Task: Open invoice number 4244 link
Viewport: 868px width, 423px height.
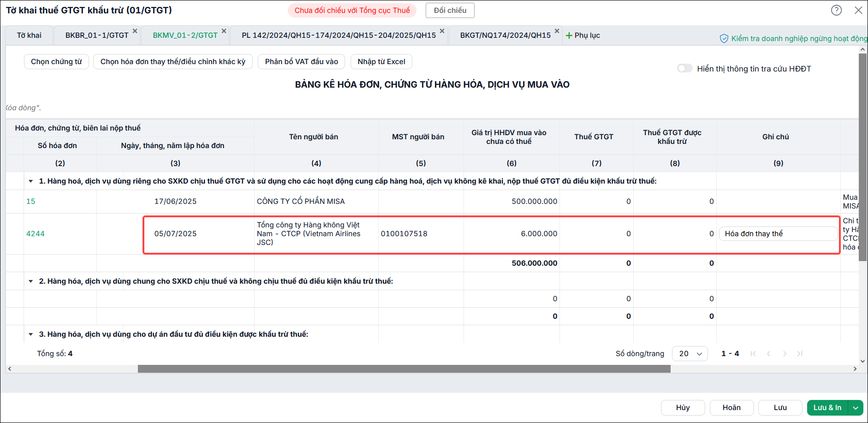Action: click(36, 234)
